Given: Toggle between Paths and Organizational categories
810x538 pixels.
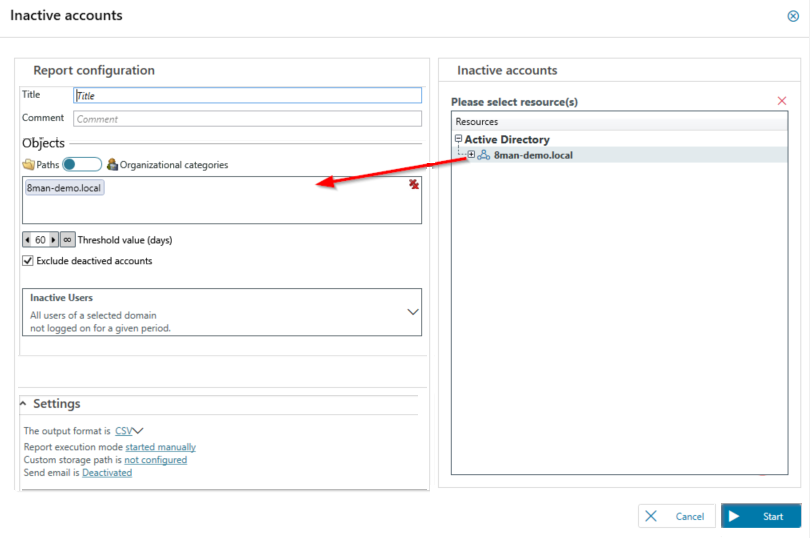Looking at the screenshot, I should pyautogui.click(x=81, y=165).
